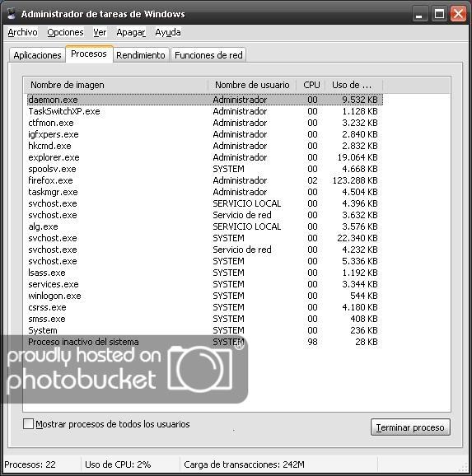Open the Ver menu
Image resolution: width=472 pixels, height=476 pixels.
[100, 32]
